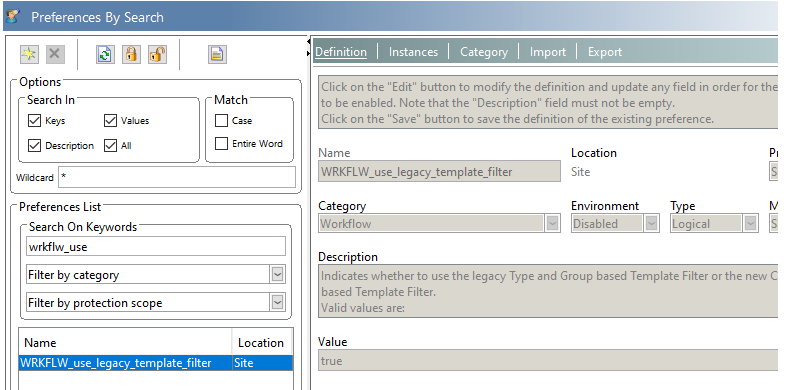Click the Search On Keywords input field
Viewport: 794px width, 390px height.
point(156,247)
